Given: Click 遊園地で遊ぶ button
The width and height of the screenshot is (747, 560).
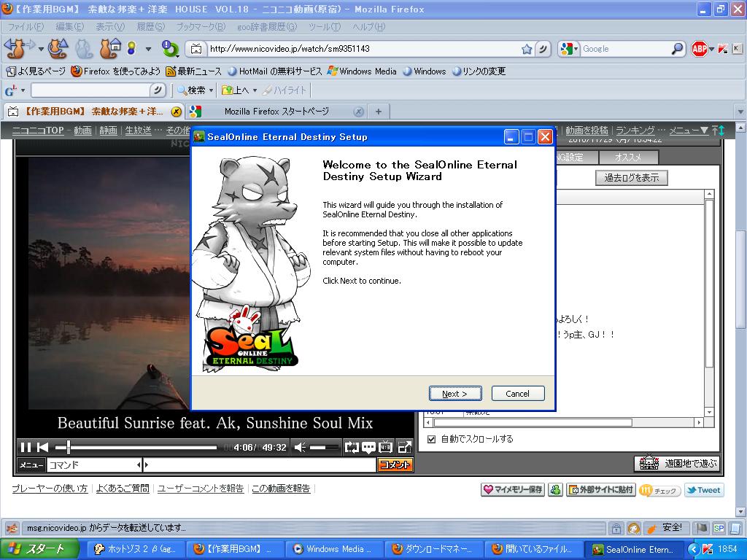Looking at the screenshot, I should 676,463.
